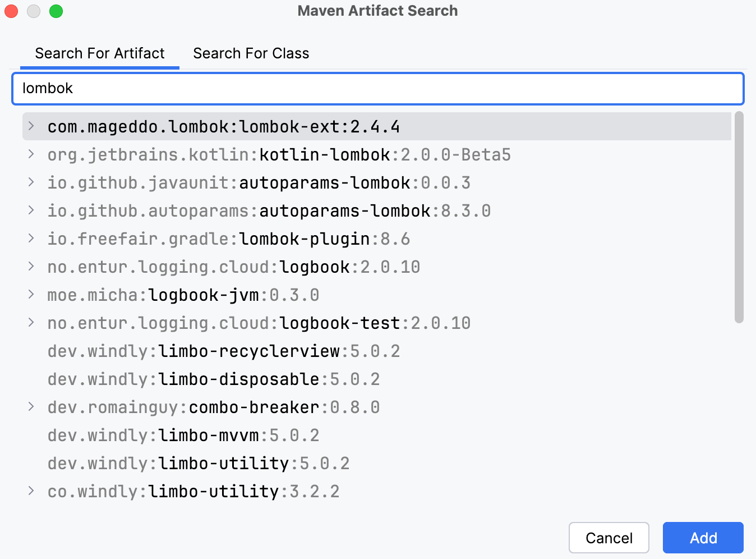756x559 pixels.
Task: Expand the moe.micha:logbook-jvm entry
Action: [x=31, y=295]
